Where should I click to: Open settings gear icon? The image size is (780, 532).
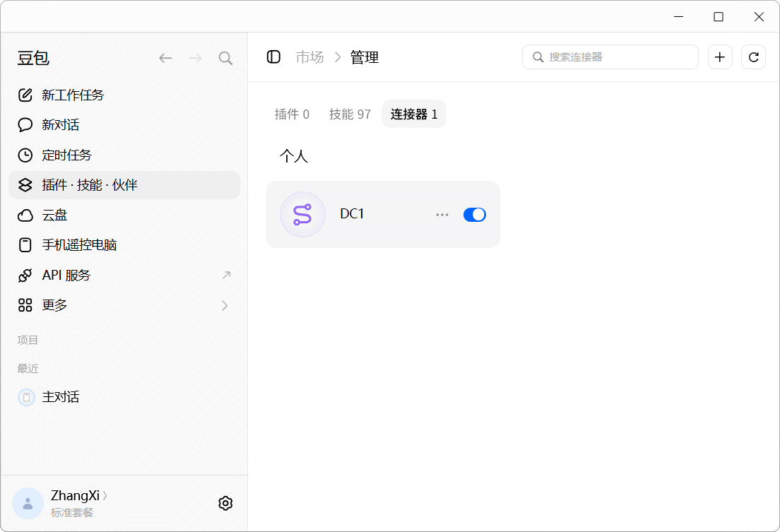(225, 503)
